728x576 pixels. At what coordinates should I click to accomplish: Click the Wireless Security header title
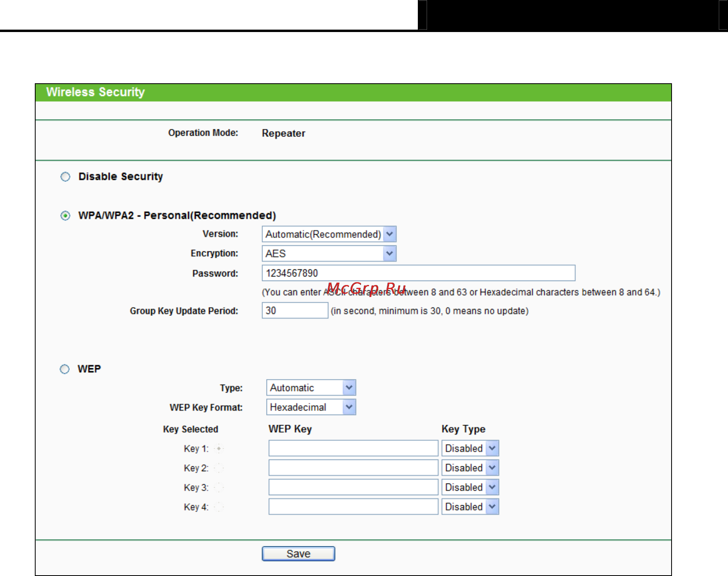(x=95, y=92)
